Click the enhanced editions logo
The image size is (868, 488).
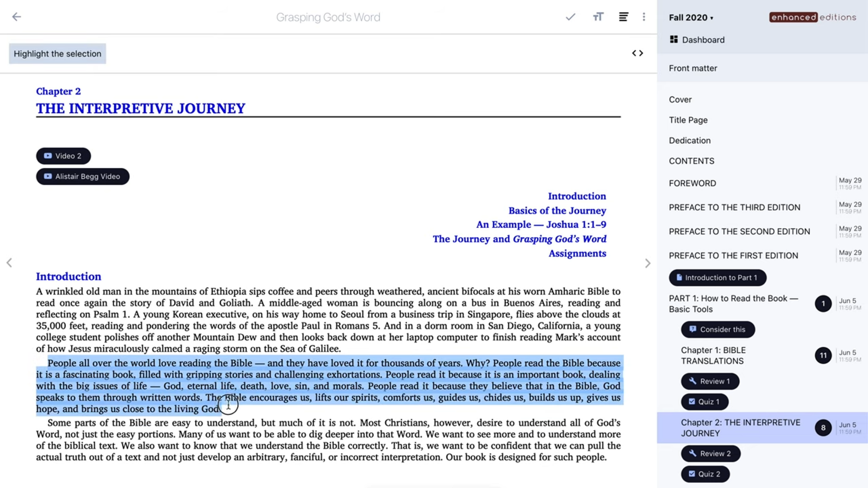point(812,17)
